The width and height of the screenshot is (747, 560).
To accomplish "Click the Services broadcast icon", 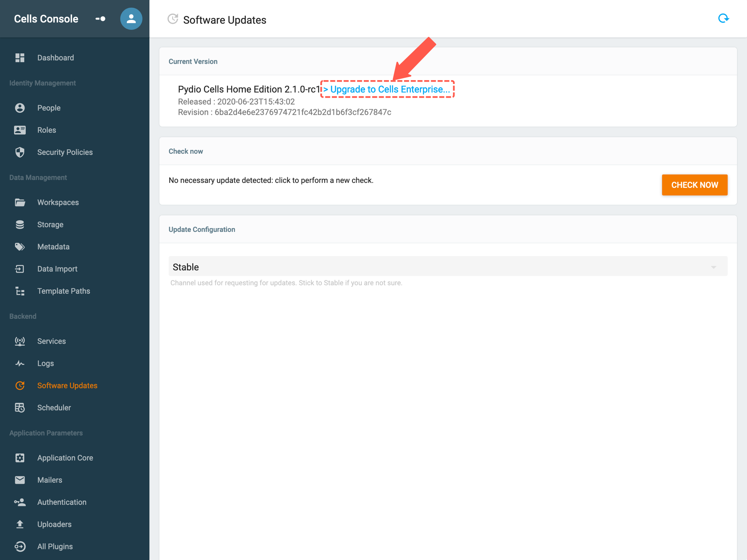I will [20, 341].
